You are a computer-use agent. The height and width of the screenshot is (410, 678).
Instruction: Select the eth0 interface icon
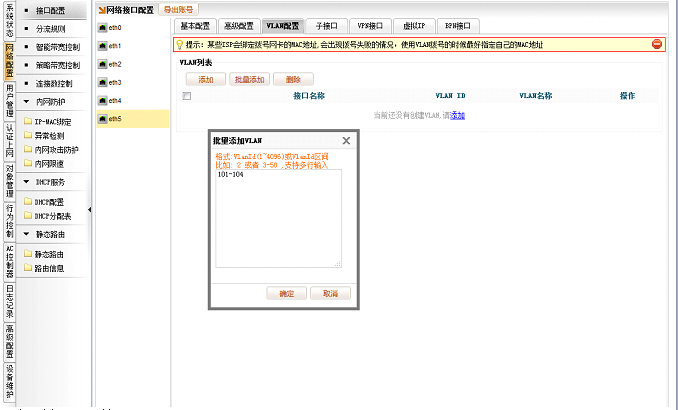102,28
